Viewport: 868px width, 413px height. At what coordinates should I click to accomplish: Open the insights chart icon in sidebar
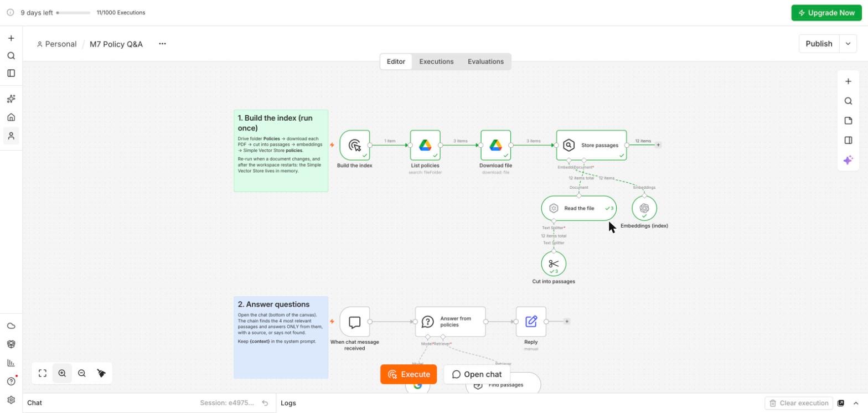(x=11, y=363)
